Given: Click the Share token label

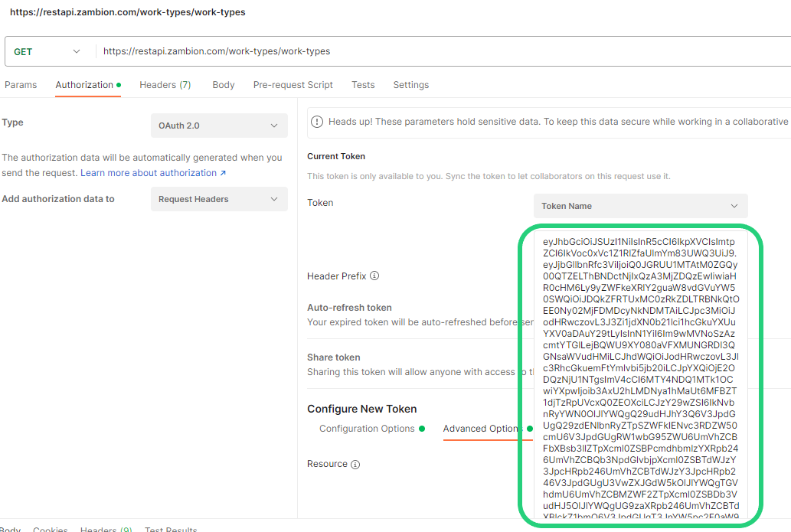Looking at the screenshot, I should [334, 357].
